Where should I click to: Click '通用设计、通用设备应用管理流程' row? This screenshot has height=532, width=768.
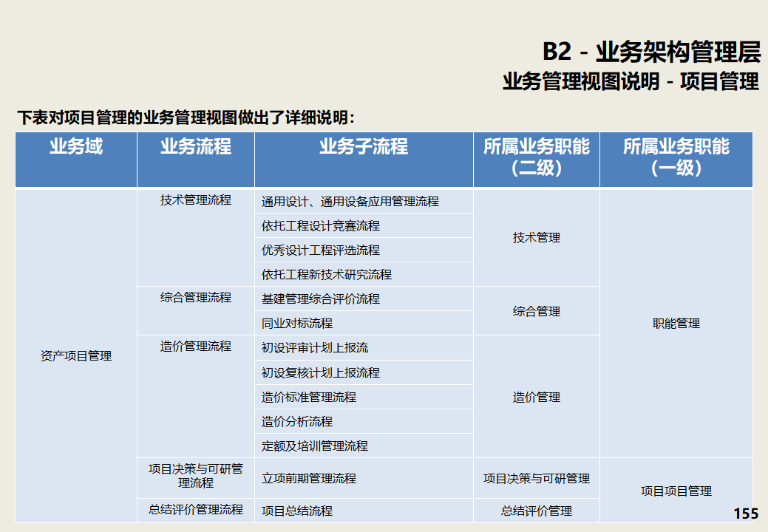coord(364,201)
